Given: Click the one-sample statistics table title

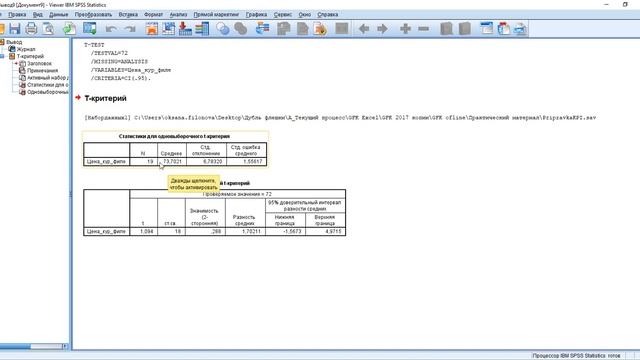Looking at the screenshot, I should tap(174, 136).
